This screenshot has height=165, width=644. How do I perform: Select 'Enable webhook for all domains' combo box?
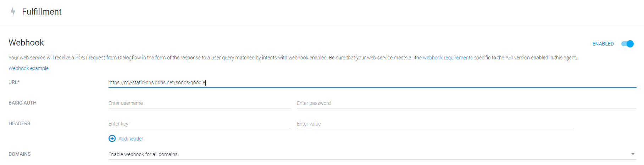[x=372, y=154]
